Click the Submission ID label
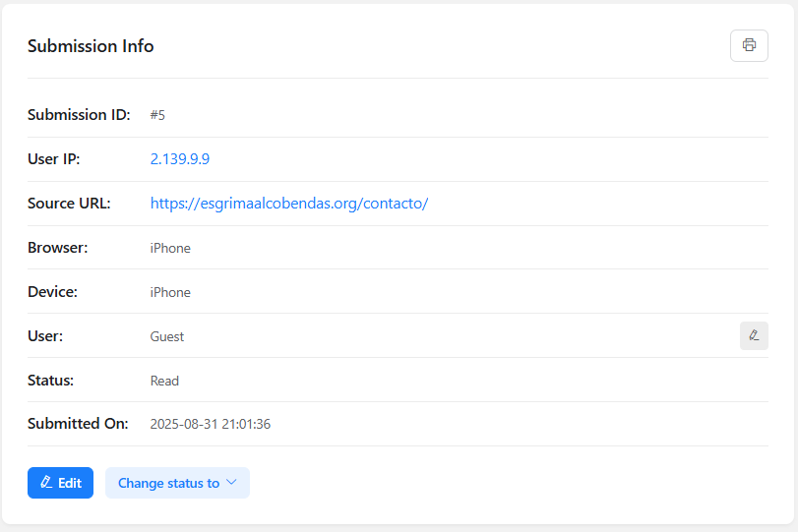The height and width of the screenshot is (532, 798). 79,115
